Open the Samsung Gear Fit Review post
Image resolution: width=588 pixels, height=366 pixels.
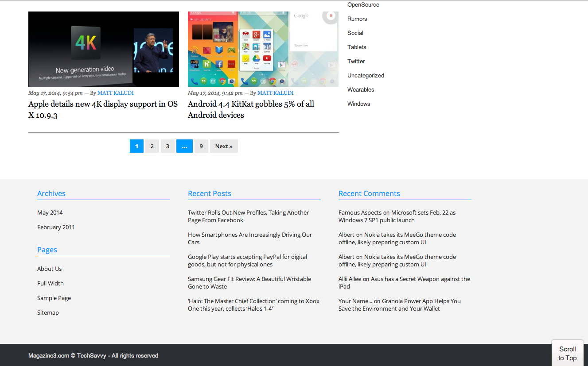tap(249, 282)
